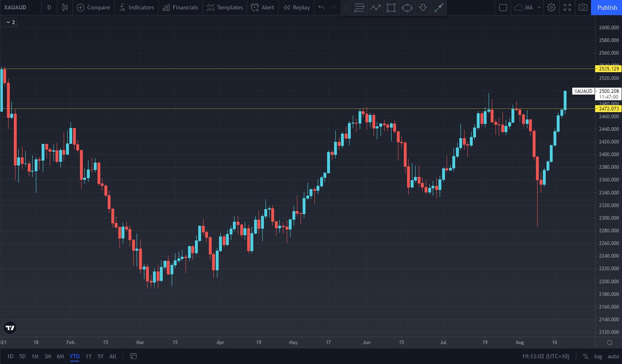Click the Jun label on the time axis
This screenshot has width=622, height=364.
367,342
